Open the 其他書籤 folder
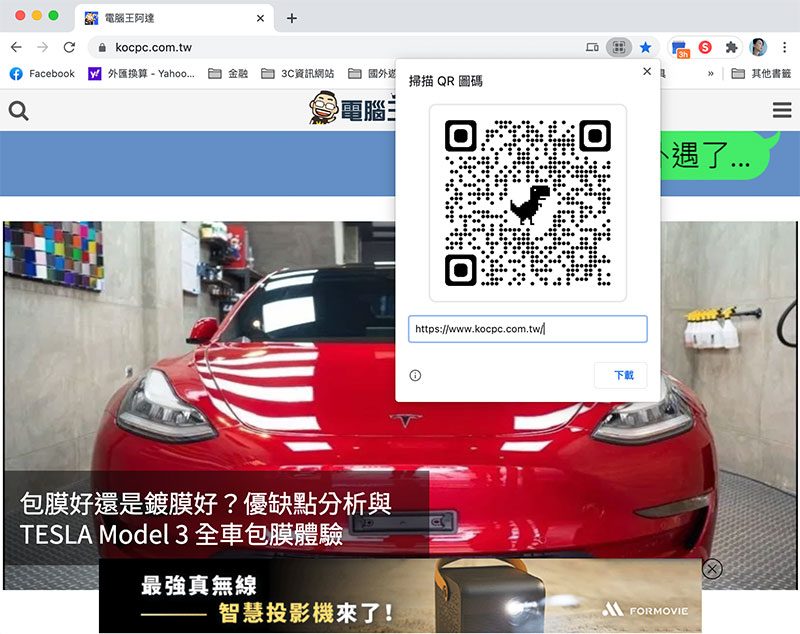The width and height of the screenshot is (800, 634). click(x=761, y=74)
